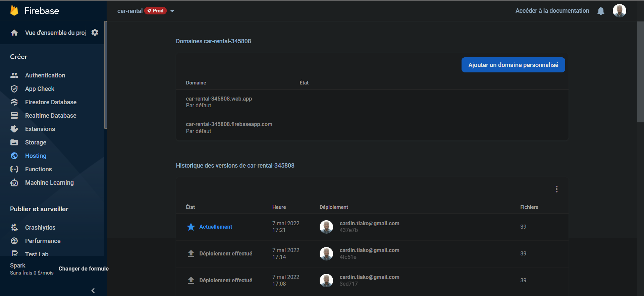Click deployer avatar for release 4fc51e
644x296 pixels.
[x=326, y=253]
